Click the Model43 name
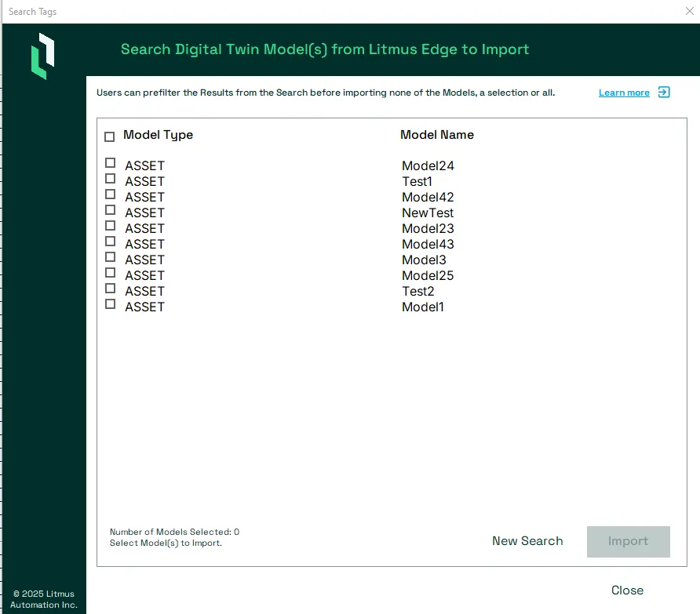The image size is (700, 614). click(428, 244)
